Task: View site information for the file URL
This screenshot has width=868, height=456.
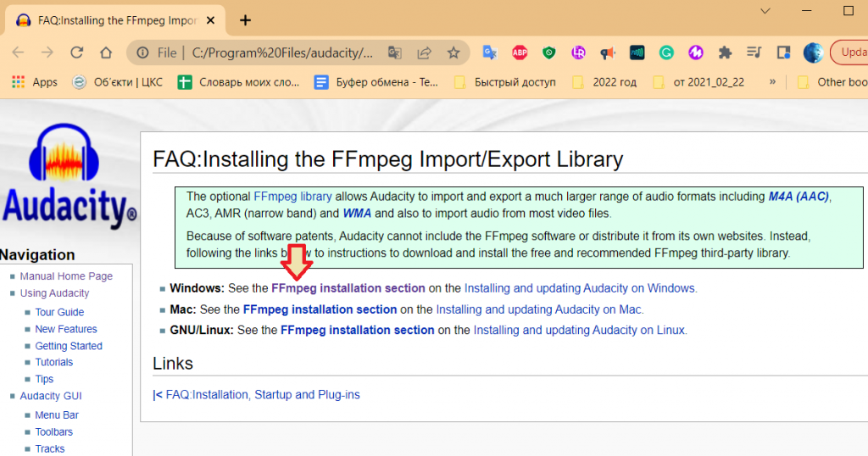Action: click(142, 53)
